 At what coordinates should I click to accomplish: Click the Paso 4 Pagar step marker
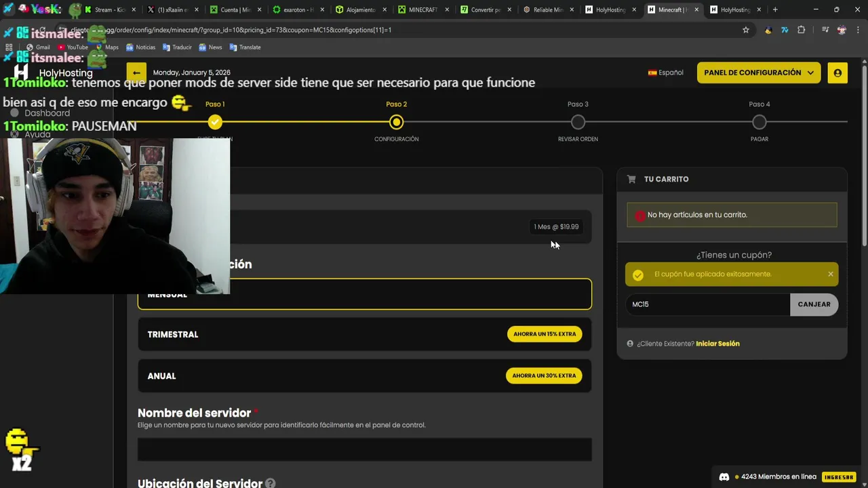coord(759,122)
